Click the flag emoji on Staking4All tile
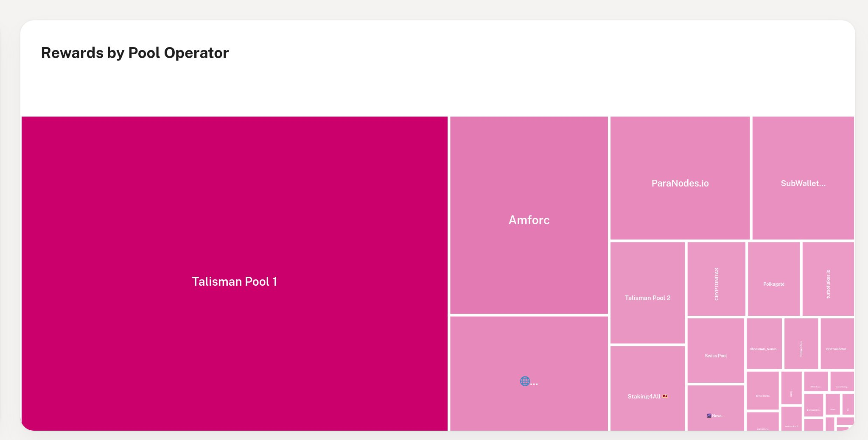868x440 pixels. coord(665,396)
